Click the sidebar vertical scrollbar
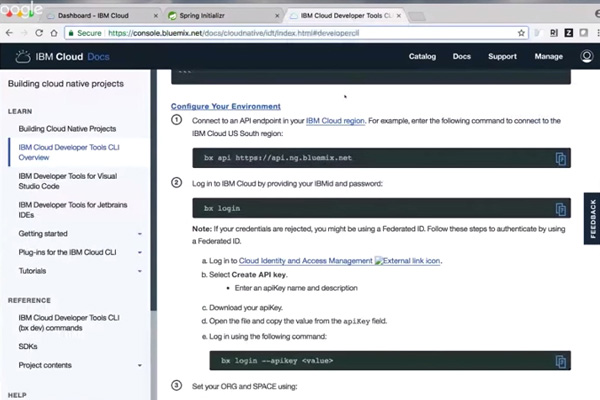600x400 pixels. click(x=154, y=191)
